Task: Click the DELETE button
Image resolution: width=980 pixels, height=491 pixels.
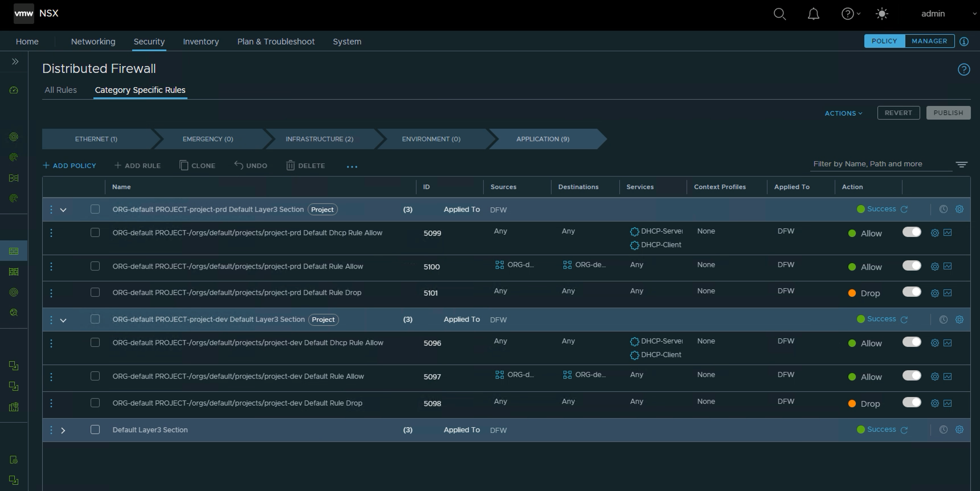Action: (305, 166)
